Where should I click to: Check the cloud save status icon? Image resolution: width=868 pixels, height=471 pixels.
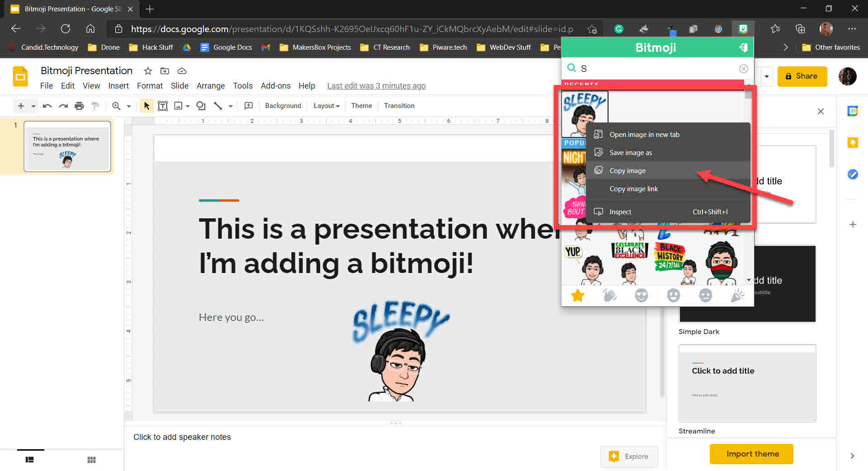[x=182, y=71]
